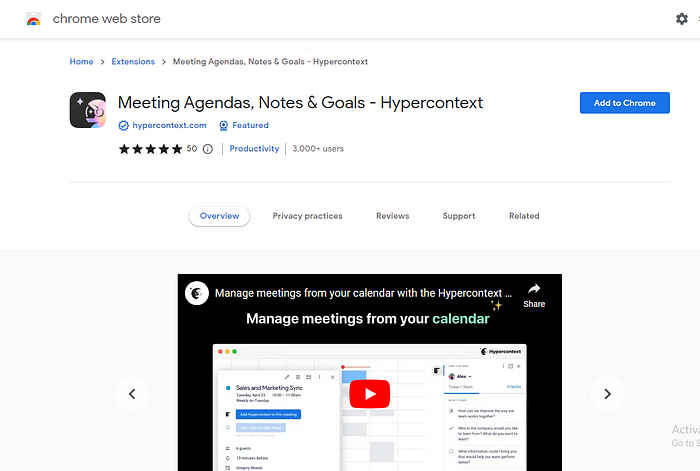This screenshot has height=471, width=700.
Task: Switch to the Privacy practices tab
Action: point(308,216)
